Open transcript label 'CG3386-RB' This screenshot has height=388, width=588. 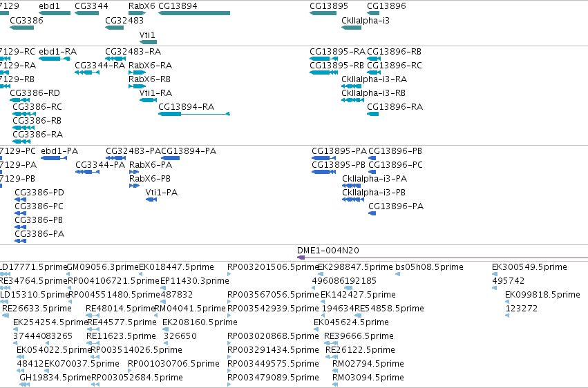click(37, 121)
